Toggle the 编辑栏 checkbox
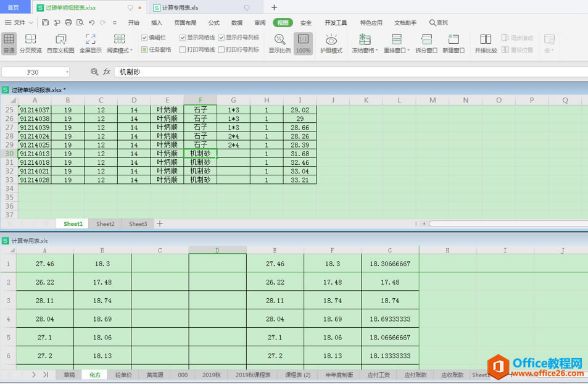Viewport: 588px width, 384px height. point(144,38)
